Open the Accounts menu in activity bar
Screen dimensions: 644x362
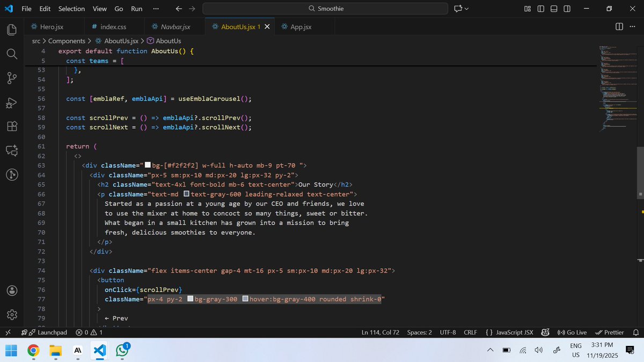tap(12, 290)
